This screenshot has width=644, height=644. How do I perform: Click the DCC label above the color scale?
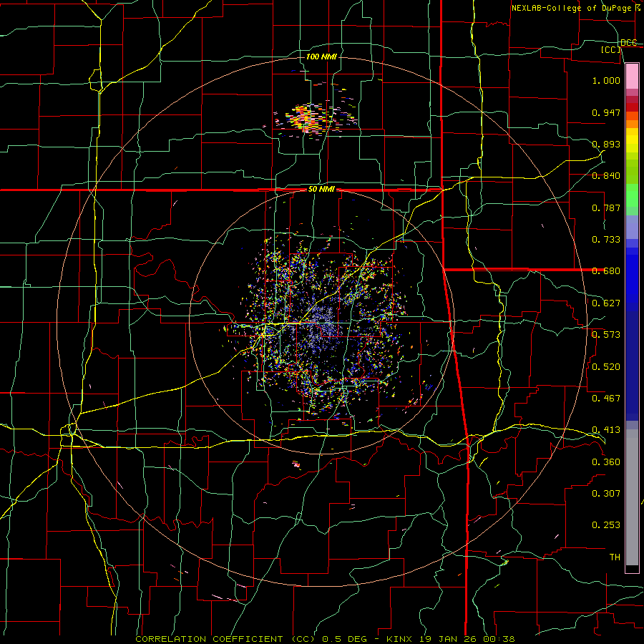point(628,42)
